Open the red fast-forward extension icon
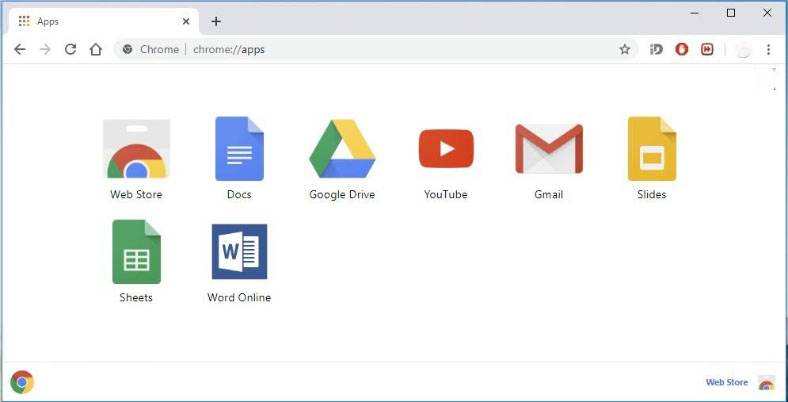The height and width of the screenshot is (402, 788). click(707, 49)
